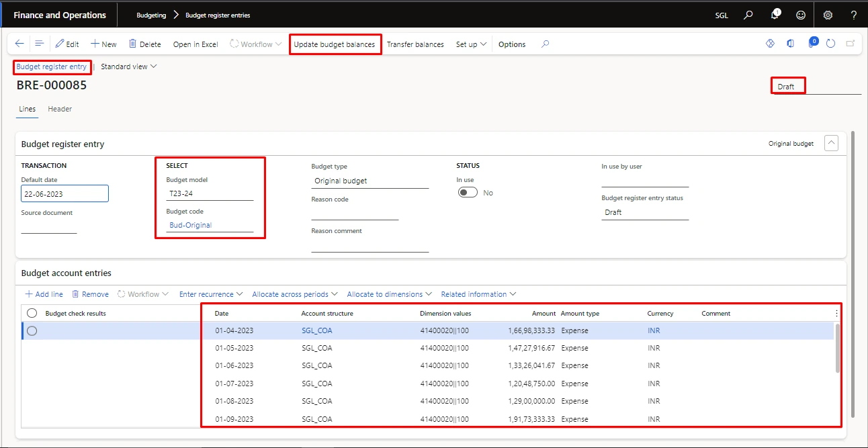Open the navigation list hamburger icon
868x448 pixels.
(40, 44)
